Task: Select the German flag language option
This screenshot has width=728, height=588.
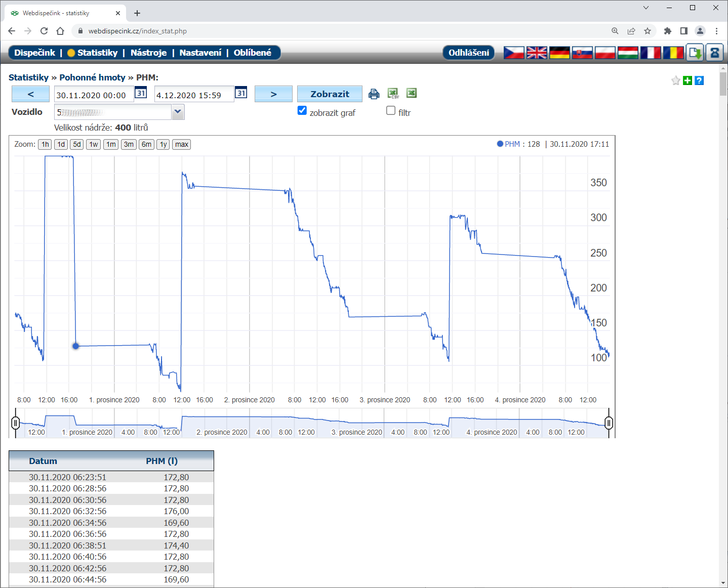Action: tap(559, 53)
